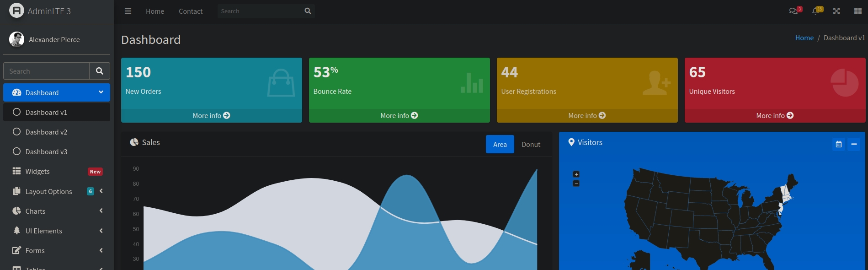Zoom out on the Visitors map

click(576, 184)
